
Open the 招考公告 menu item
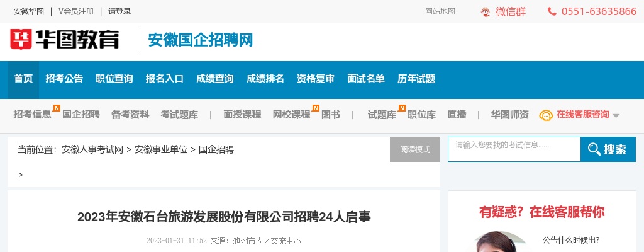[64, 79]
